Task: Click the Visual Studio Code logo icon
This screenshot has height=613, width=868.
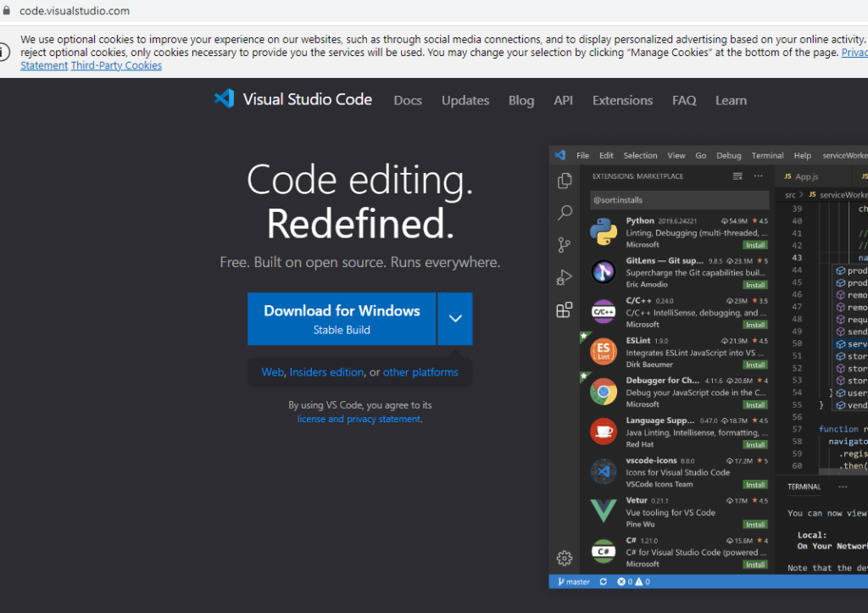Action: [x=224, y=99]
